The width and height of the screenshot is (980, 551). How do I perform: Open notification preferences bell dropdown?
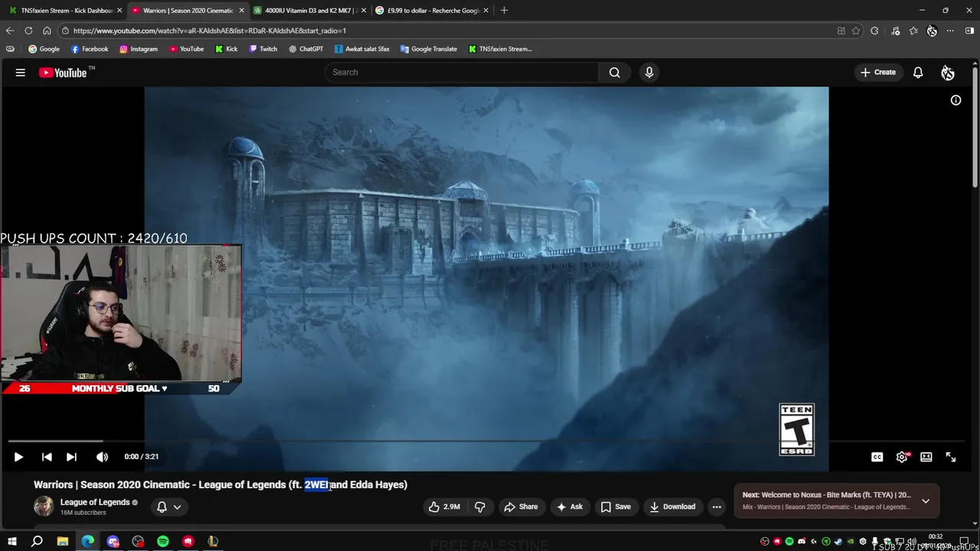(169, 507)
